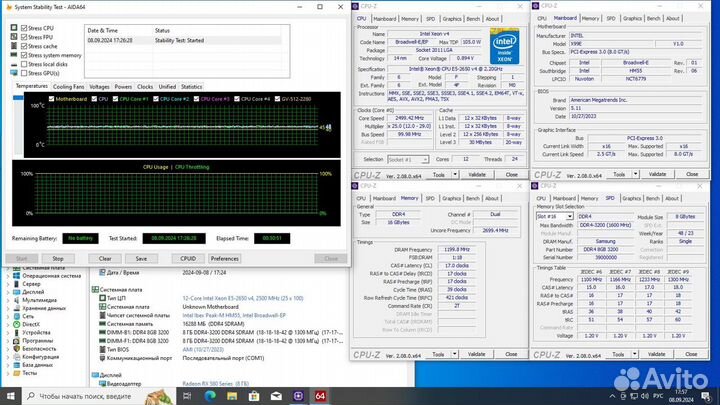Click the DirectX Xbox icon in AIDA64 tree
720x405 pixels.
point(17,324)
